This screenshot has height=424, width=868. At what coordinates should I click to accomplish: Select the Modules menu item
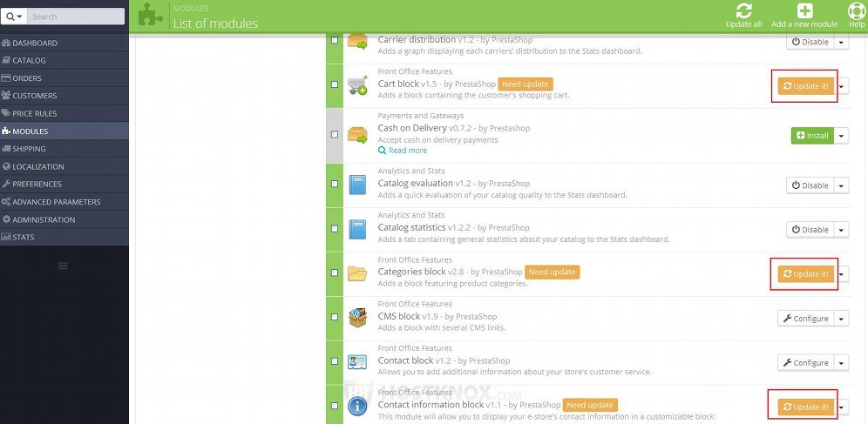(64, 131)
